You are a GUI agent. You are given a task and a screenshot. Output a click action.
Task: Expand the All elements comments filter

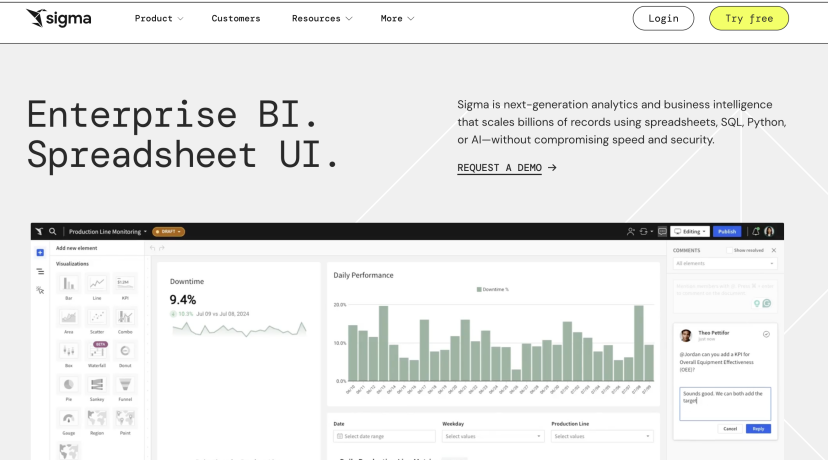pyautogui.click(x=724, y=263)
